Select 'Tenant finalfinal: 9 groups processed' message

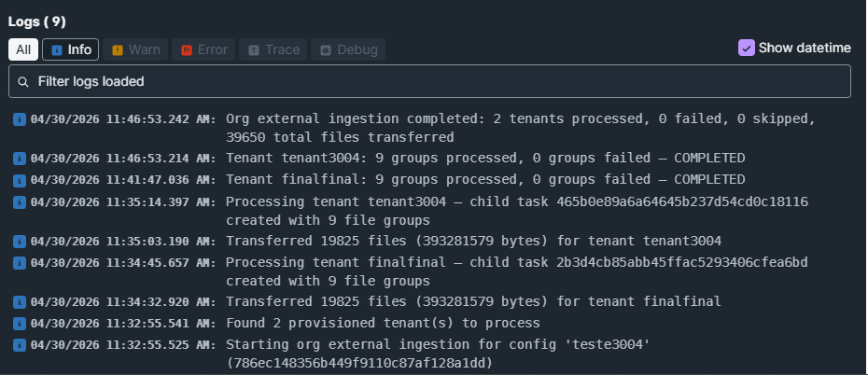[485, 180]
